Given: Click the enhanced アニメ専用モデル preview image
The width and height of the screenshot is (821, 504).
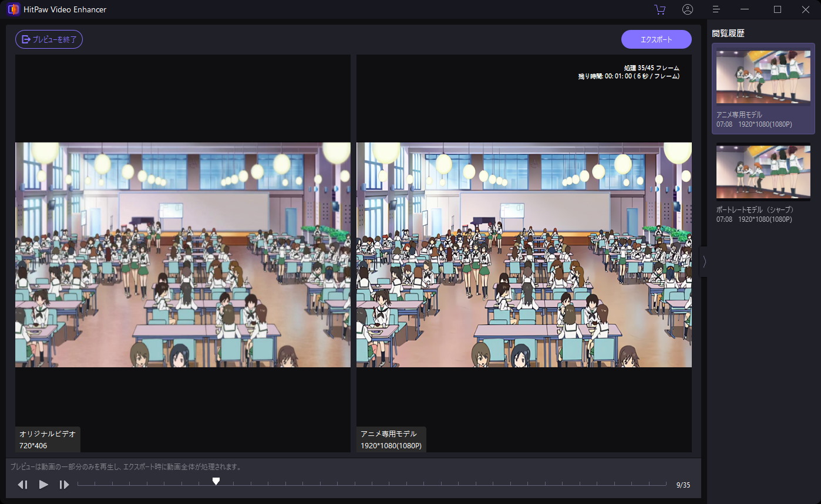Looking at the screenshot, I should pyautogui.click(x=524, y=255).
